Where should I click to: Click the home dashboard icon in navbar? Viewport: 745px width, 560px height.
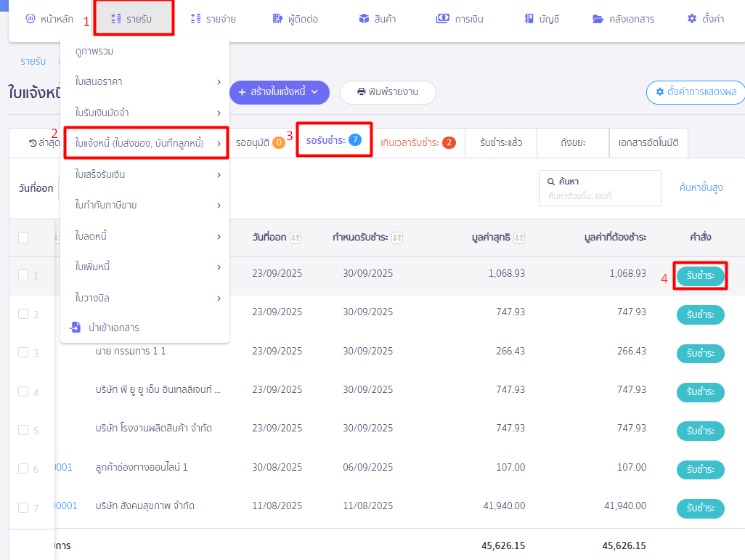click(30, 19)
